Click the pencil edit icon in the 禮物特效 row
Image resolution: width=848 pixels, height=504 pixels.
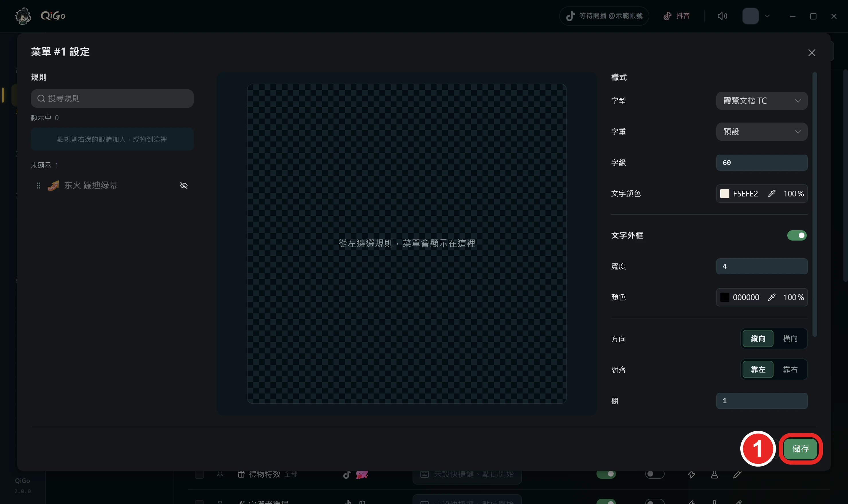[737, 475]
